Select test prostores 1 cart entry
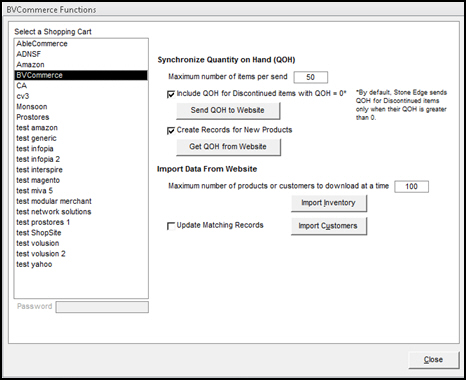This screenshot has height=380, width=466. click(x=81, y=222)
